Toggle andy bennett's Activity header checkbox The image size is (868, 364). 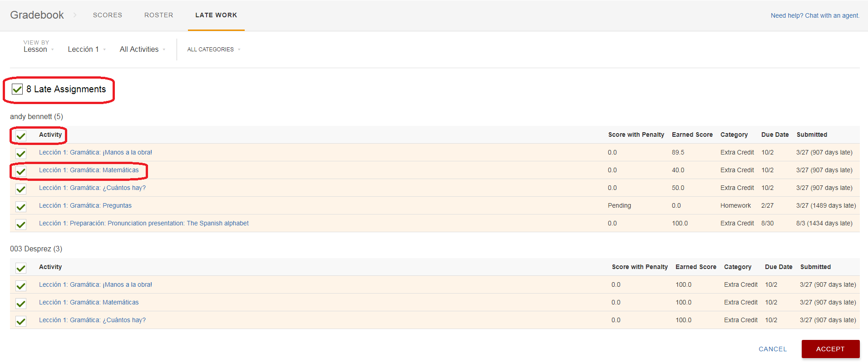point(21,135)
